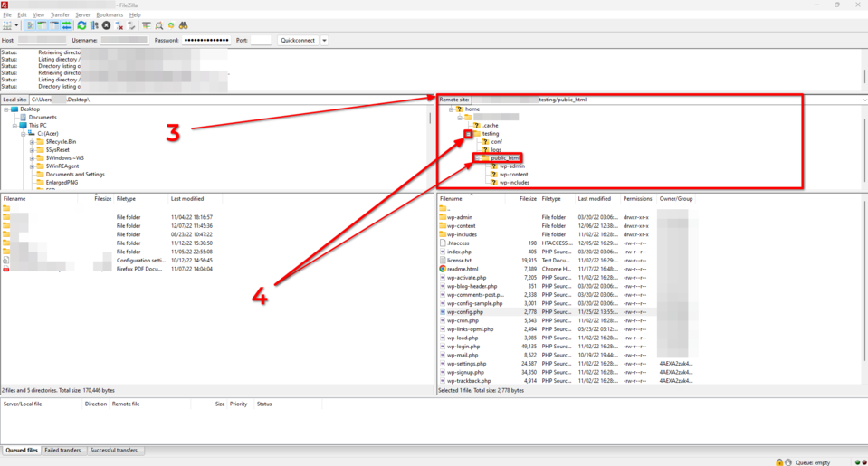Select wp-includes in remote tree
The image size is (868, 466).
[514, 183]
